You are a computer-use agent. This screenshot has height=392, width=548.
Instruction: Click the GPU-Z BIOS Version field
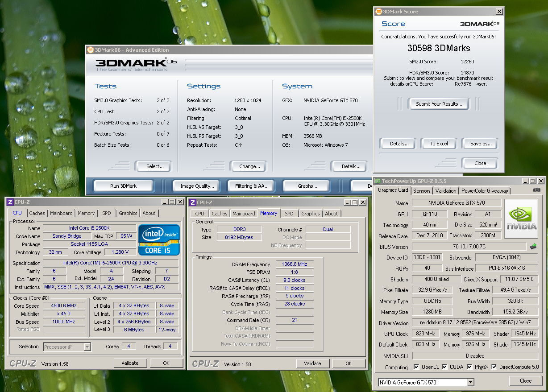(469, 247)
